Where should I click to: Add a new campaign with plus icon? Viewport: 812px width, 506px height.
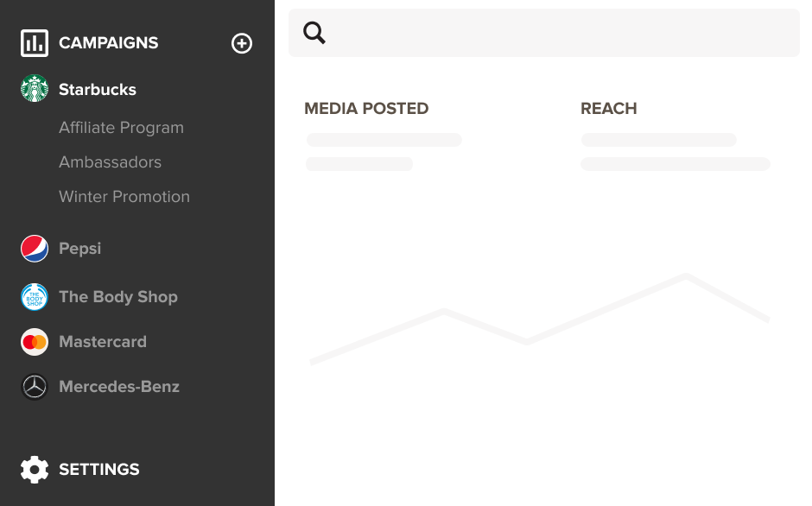tap(242, 43)
